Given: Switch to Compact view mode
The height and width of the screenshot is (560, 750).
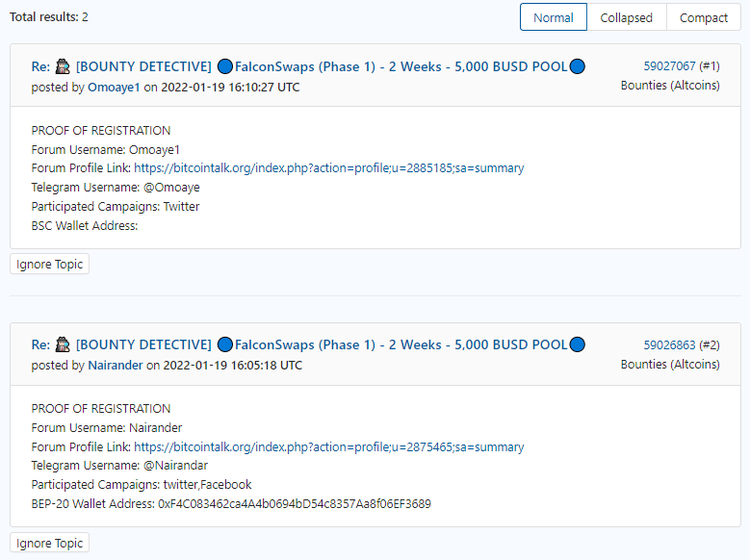Looking at the screenshot, I should (x=703, y=17).
